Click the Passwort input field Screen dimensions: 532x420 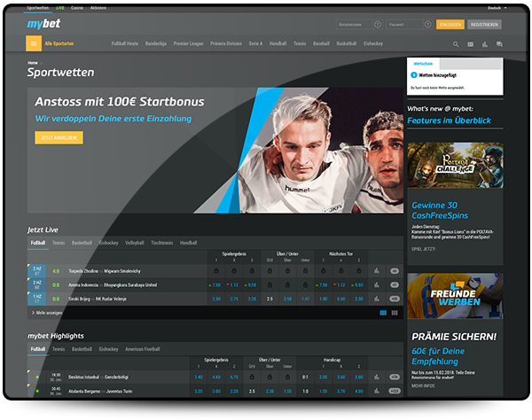(404, 25)
